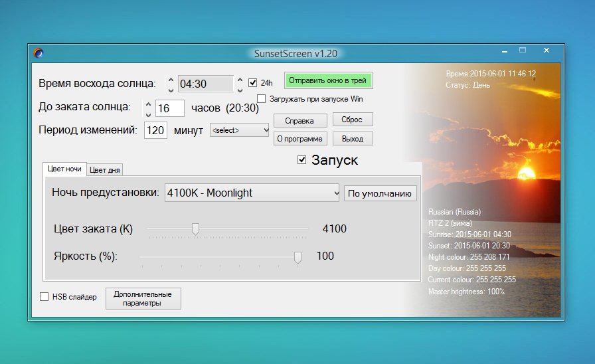Click the Сброс reset button
Screen dimensions: 595x364
[x=352, y=120]
